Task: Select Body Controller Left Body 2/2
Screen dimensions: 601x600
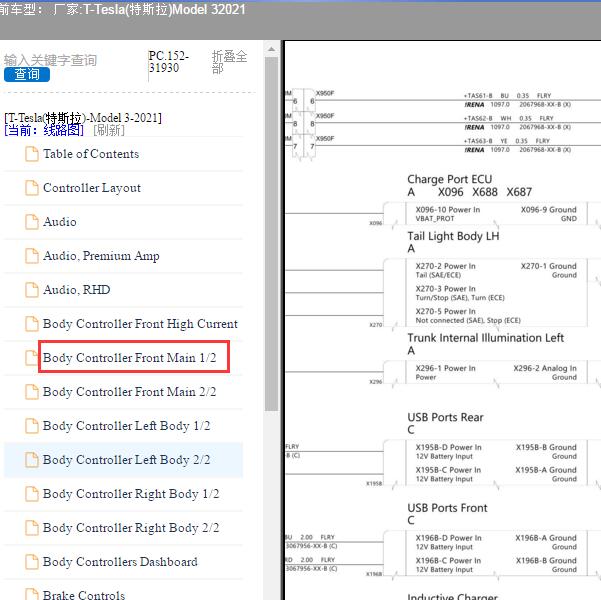Action: pos(126,460)
